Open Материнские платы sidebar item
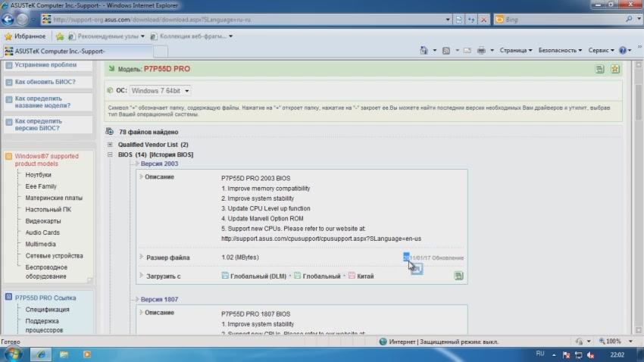Image resolution: width=644 pixels, height=362 pixels. (54, 198)
